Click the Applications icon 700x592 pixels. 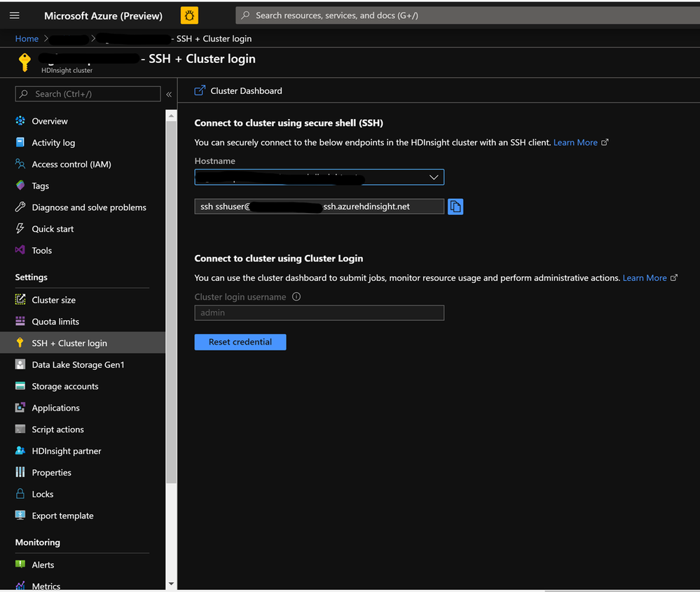coord(20,407)
